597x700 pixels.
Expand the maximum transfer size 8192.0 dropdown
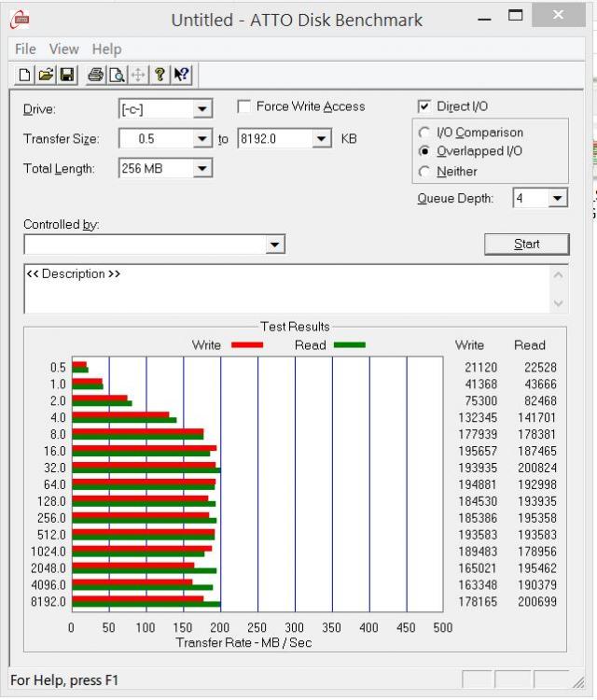tap(321, 139)
